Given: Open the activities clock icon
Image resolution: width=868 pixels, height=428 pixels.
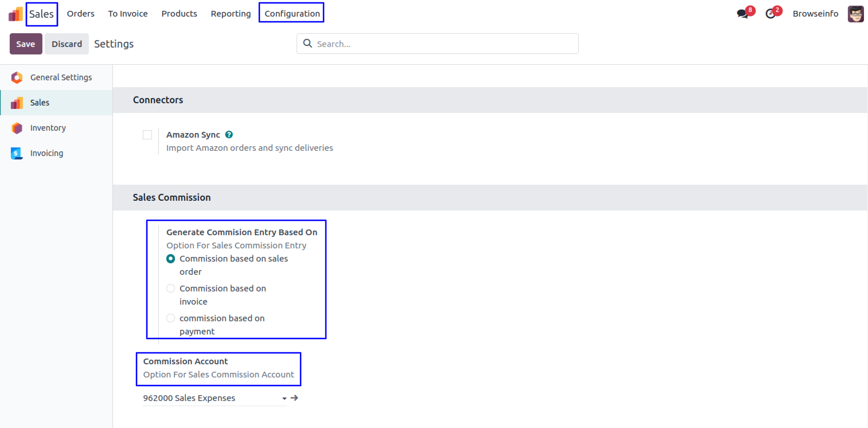Looking at the screenshot, I should (770, 14).
